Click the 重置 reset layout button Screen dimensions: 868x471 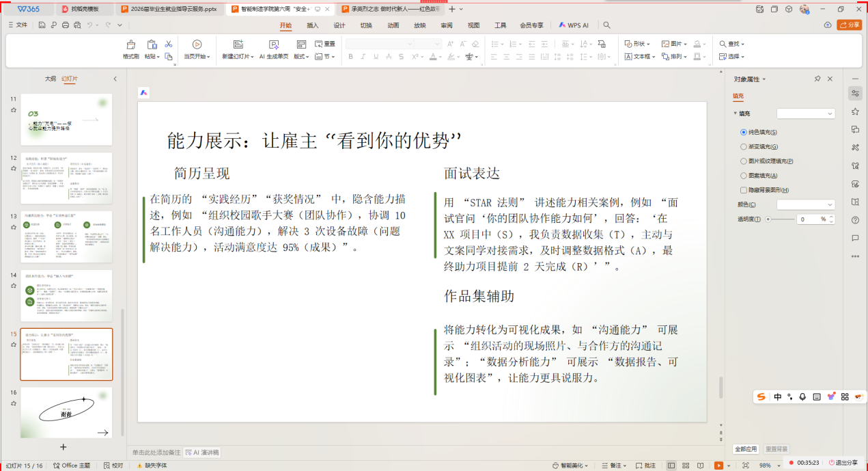coord(324,44)
